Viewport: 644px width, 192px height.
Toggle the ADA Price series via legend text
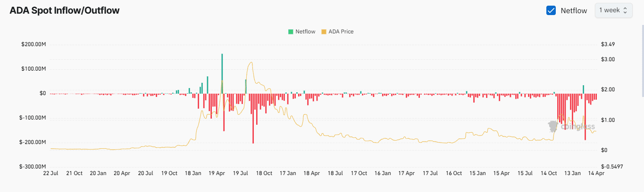click(341, 32)
